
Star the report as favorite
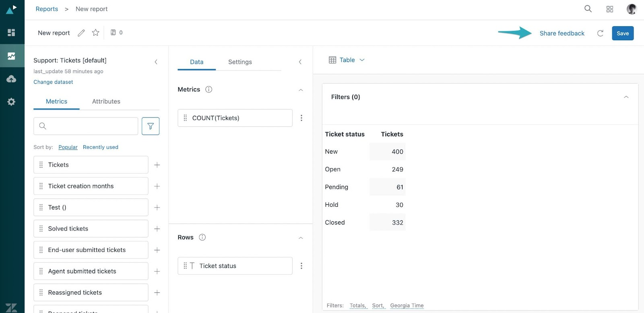[x=95, y=33]
